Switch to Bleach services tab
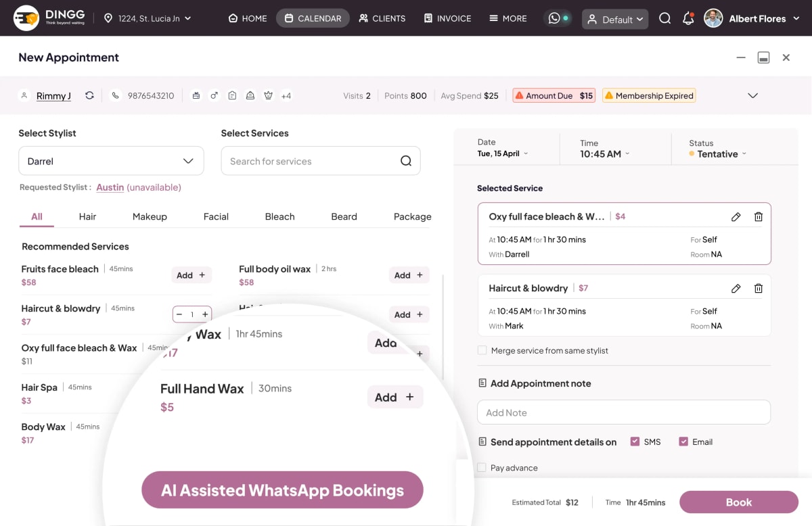This screenshot has height=526, width=812. 279,217
